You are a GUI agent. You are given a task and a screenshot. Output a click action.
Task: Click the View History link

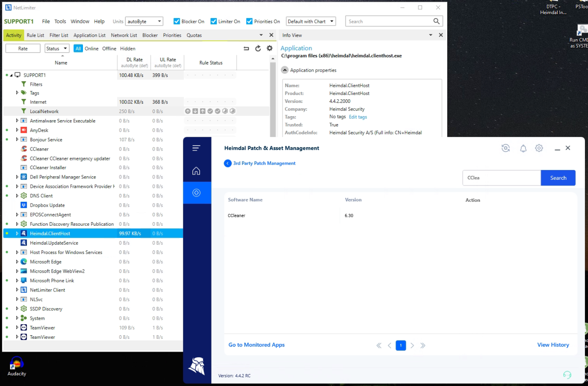click(x=553, y=345)
